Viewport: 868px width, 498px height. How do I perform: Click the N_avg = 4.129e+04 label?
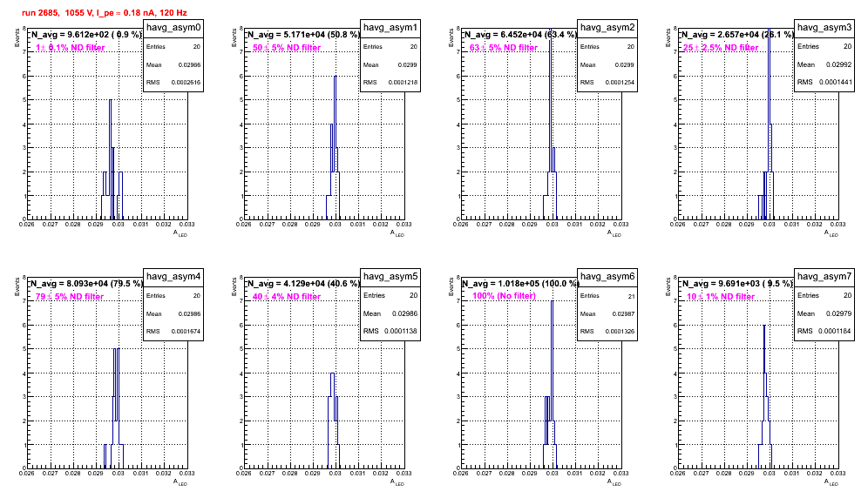point(302,284)
